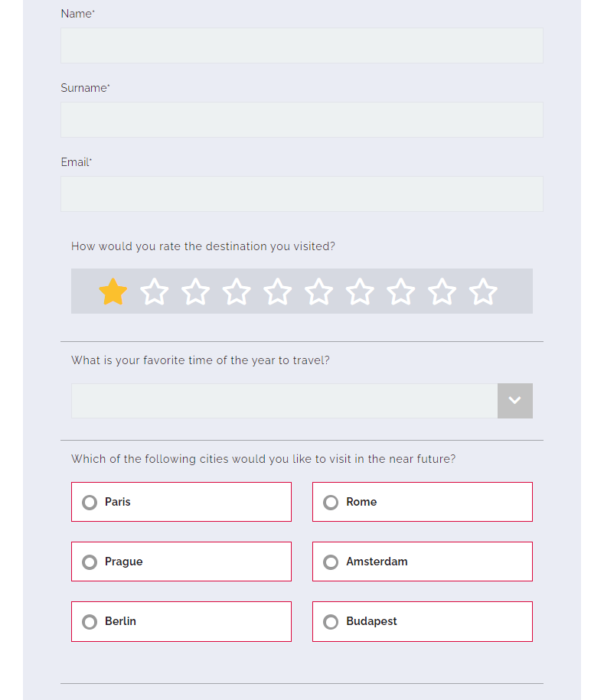Click the third star in the rating row

[195, 291]
